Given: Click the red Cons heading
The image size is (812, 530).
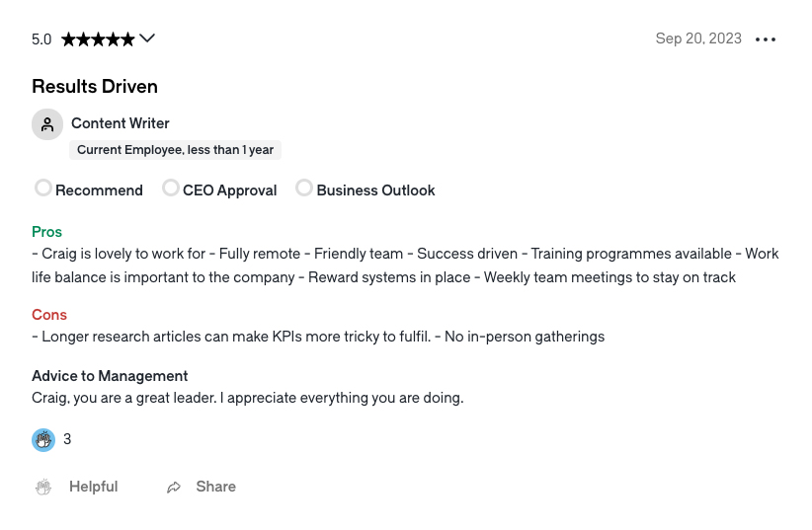Looking at the screenshot, I should point(49,315).
